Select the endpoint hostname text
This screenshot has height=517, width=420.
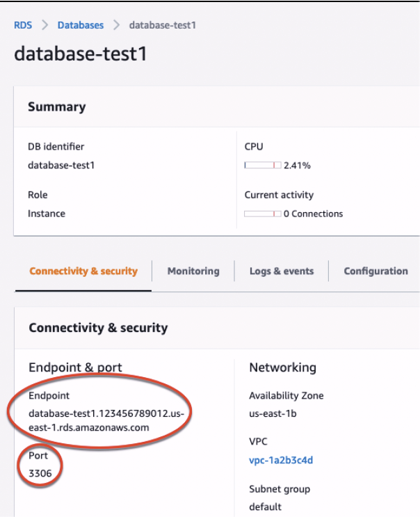[x=106, y=420]
